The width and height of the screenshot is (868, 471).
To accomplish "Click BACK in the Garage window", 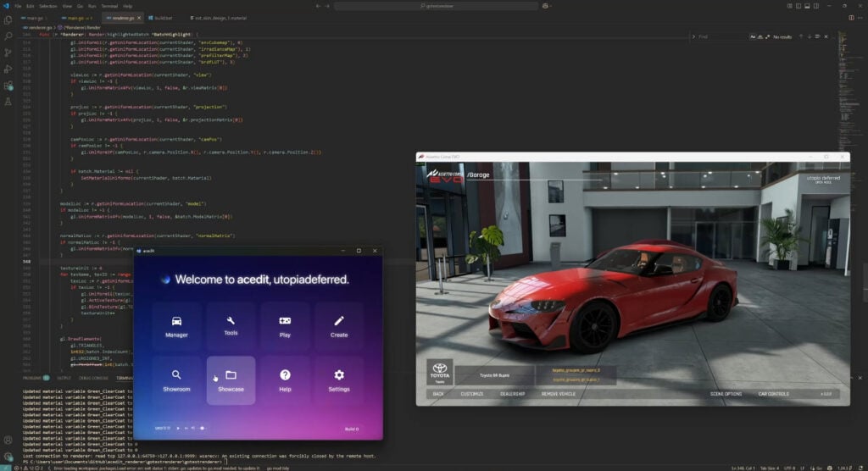I will pos(438,394).
